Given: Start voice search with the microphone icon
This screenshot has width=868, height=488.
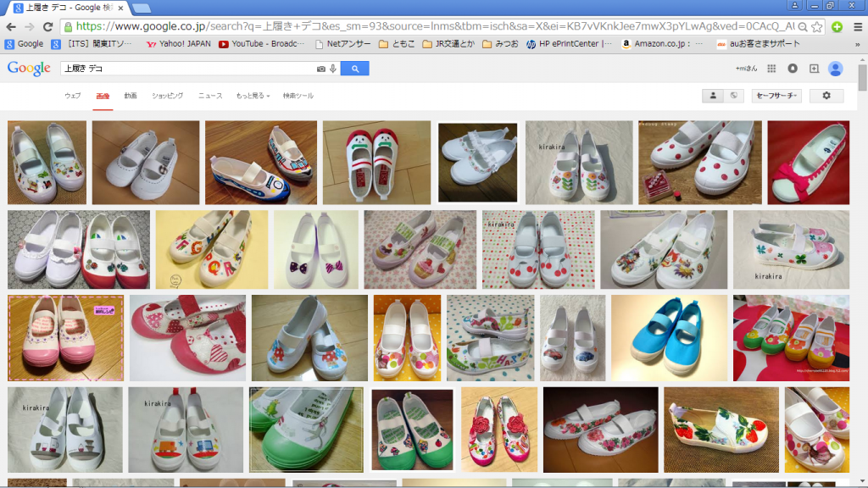Looking at the screenshot, I should [332, 69].
